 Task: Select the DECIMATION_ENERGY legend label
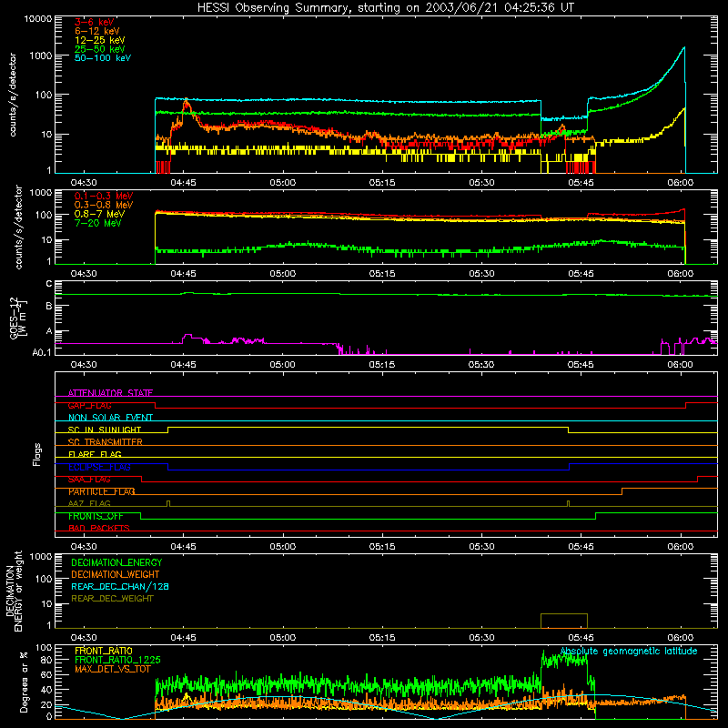(x=116, y=562)
